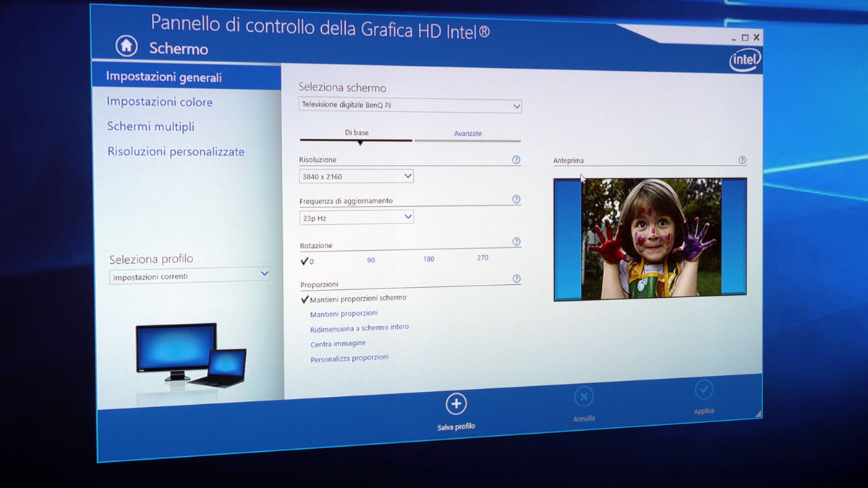Viewport: 868px width, 488px height.
Task: Open help for Frequenza di aggiornamento
Action: click(516, 200)
